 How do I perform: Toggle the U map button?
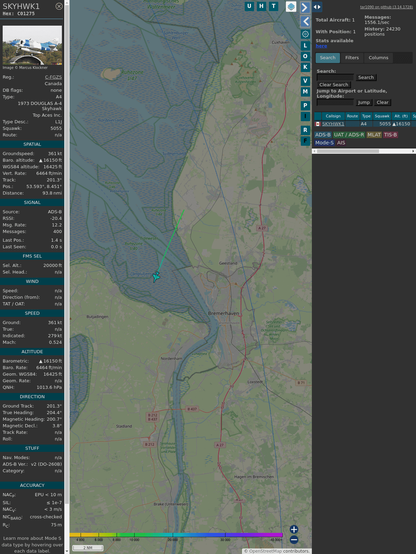point(250,6)
